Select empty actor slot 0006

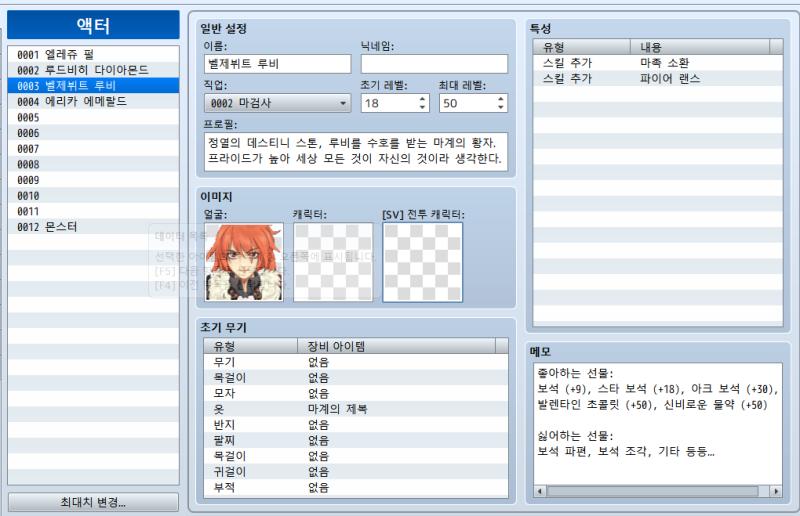[x=93, y=133]
